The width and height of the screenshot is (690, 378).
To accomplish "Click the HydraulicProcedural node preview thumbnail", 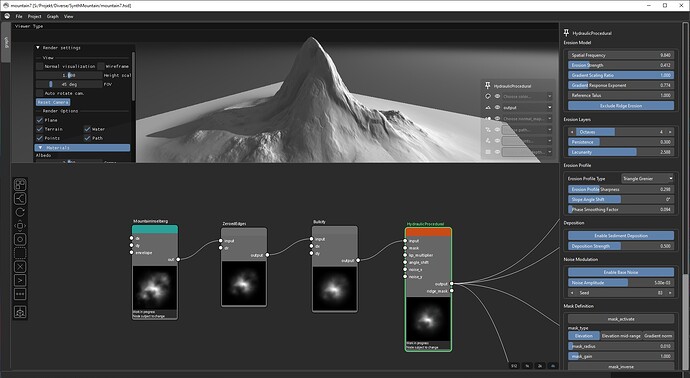I will pyautogui.click(x=428, y=319).
